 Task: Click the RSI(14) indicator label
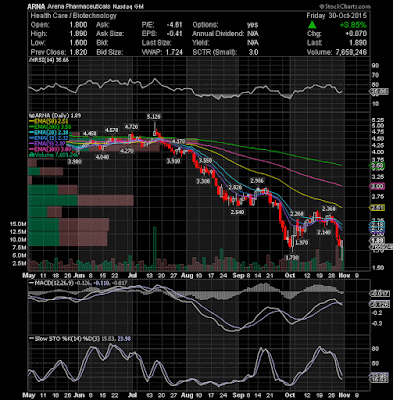[x=49, y=60]
